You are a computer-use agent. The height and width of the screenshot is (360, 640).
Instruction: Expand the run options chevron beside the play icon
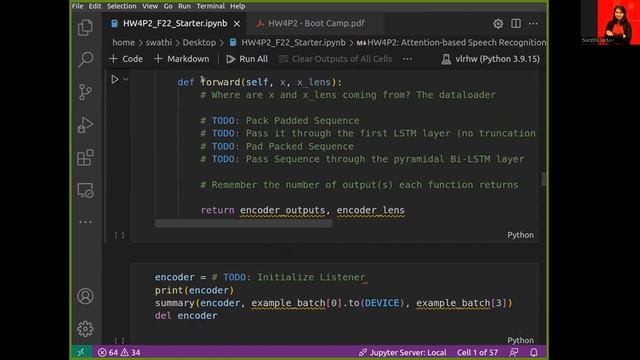pos(126,79)
